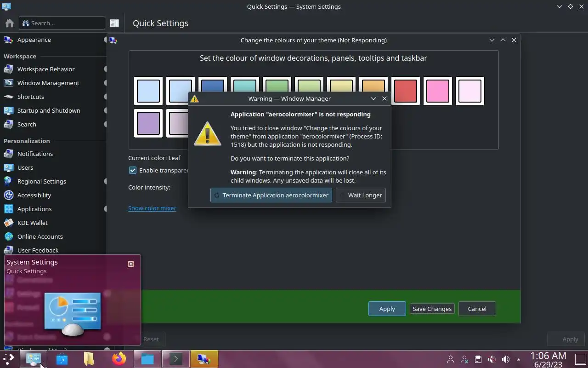Select the pale lavender-white swatch at row end
The width and height of the screenshot is (588, 368).
pos(470,91)
